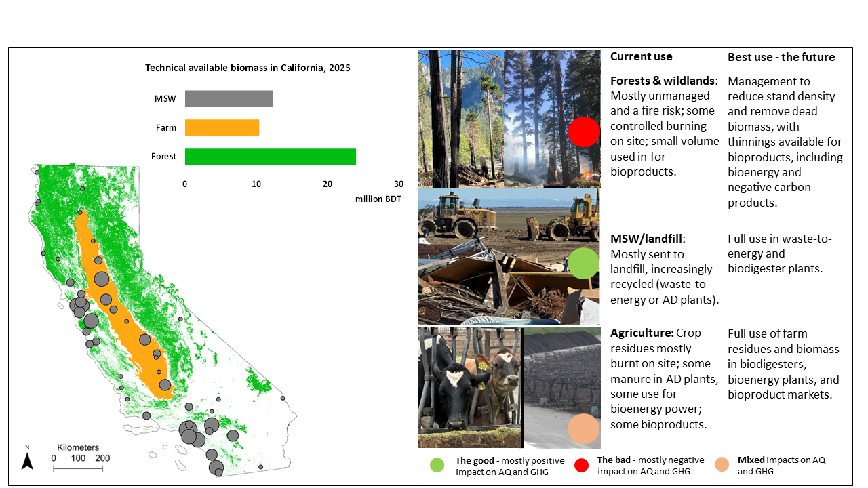Click the kilometers scale bar under the map
Viewport: 868px width, 488px height.
[78, 468]
